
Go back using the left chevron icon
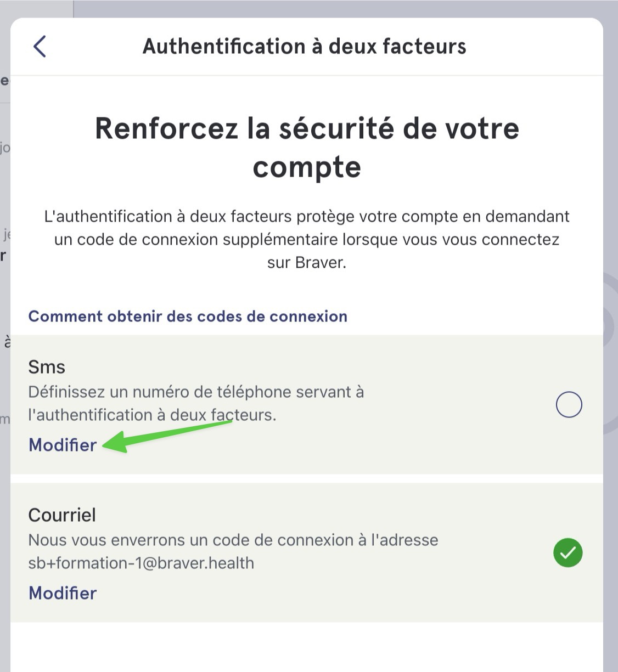(x=40, y=47)
